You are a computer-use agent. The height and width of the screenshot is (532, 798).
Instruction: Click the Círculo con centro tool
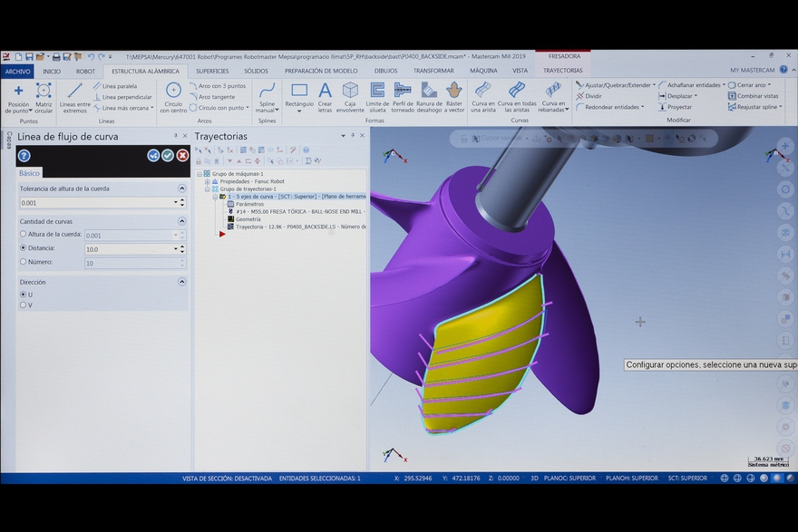[173, 95]
